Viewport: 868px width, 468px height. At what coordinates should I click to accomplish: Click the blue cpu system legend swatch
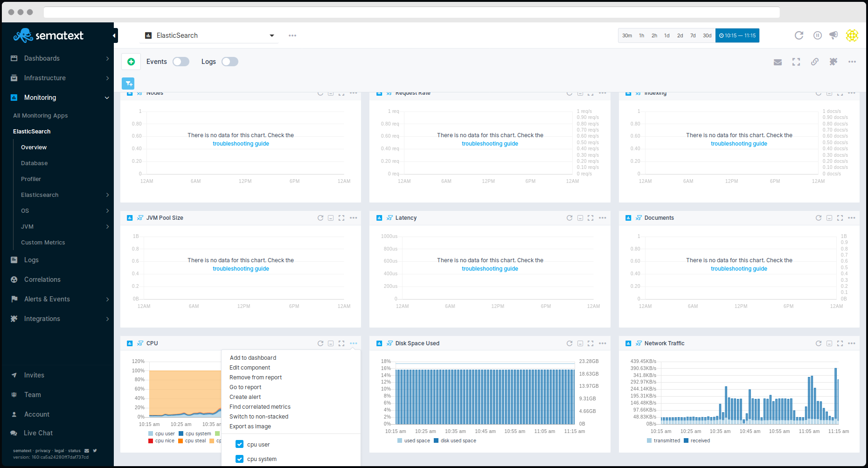pyautogui.click(x=181, y=433)
